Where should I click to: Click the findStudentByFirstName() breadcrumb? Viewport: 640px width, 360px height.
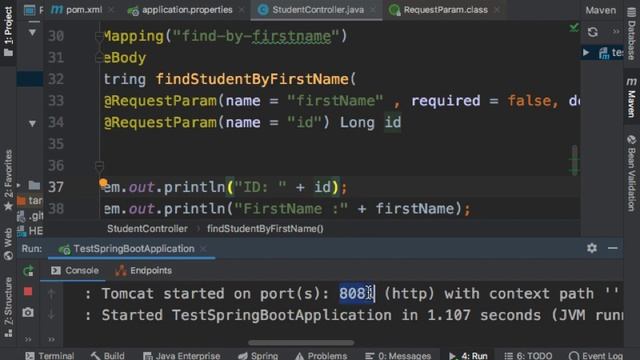point(265,229)
